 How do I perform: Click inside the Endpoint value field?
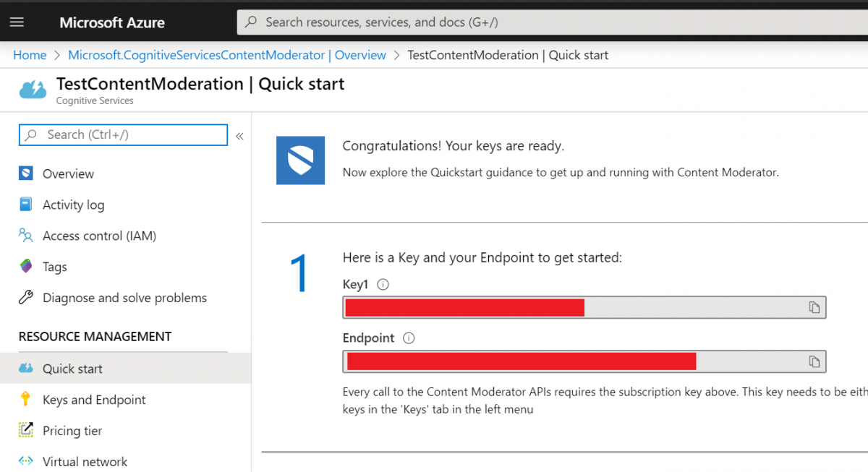584,361
